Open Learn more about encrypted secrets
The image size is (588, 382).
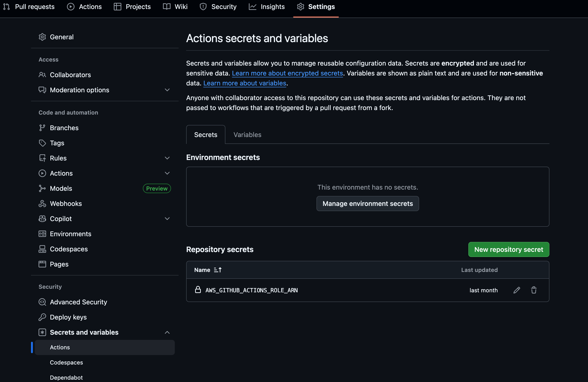287,73
